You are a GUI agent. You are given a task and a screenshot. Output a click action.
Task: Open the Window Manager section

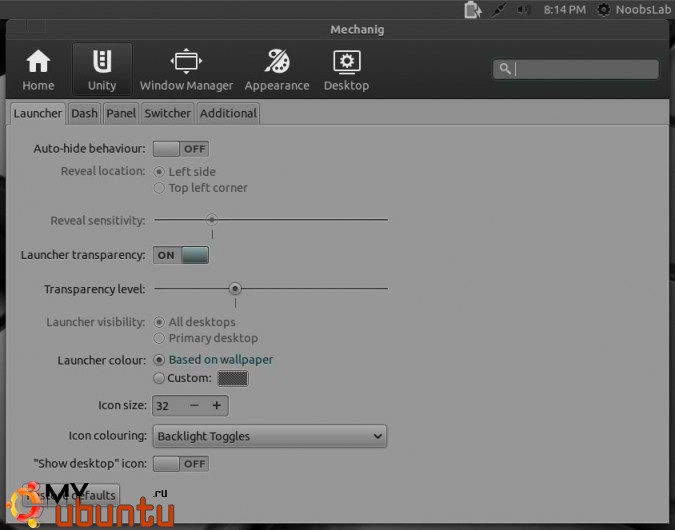pyautogui.click(x=186, y=70)
